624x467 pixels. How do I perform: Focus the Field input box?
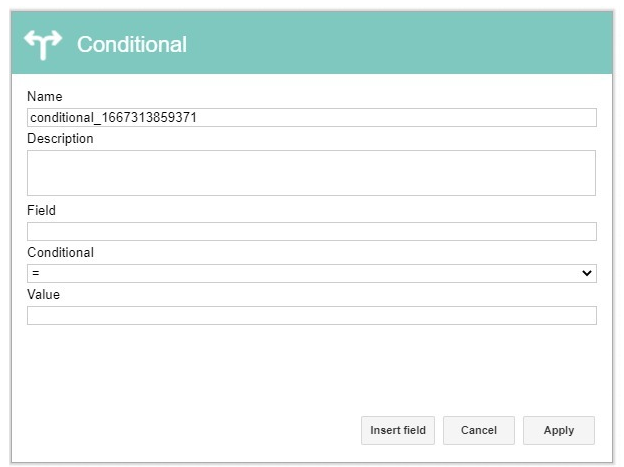tap(312, 231)
